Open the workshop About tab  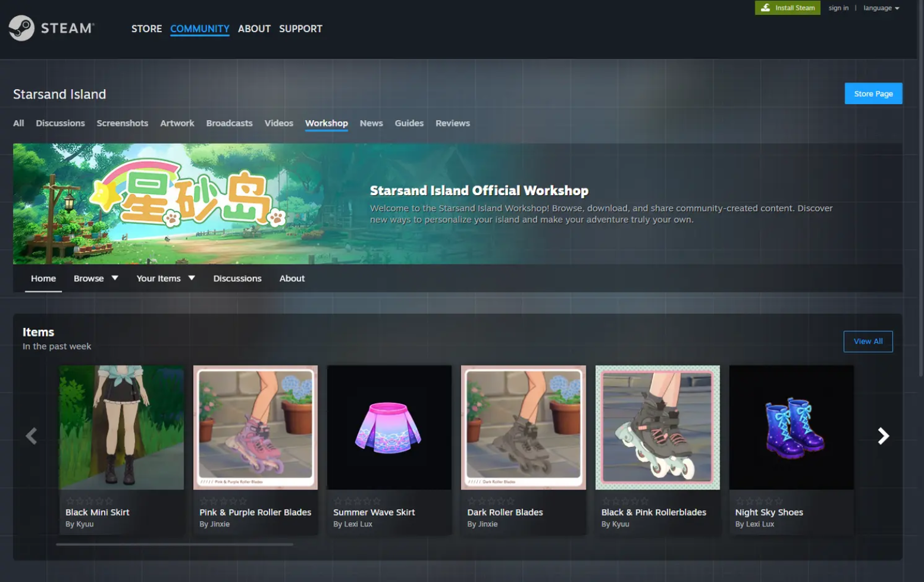click(292, 279)
